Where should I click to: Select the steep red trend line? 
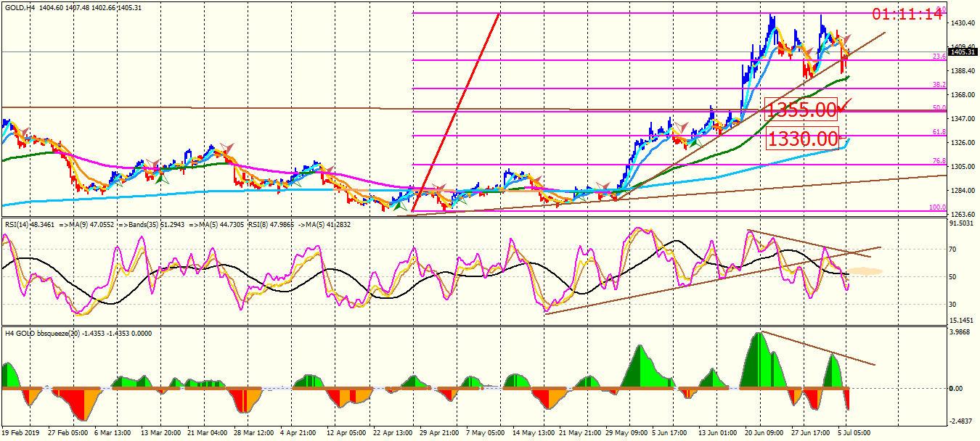coord(455,113)
